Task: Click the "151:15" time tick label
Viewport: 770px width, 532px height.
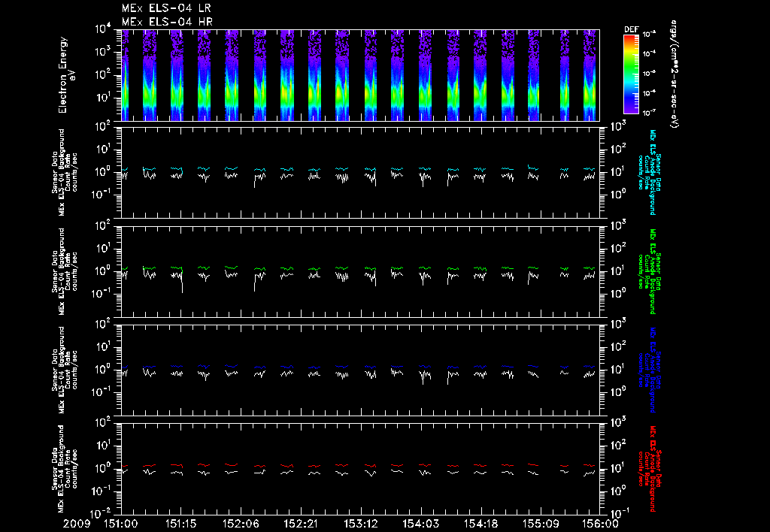Action: click(181, 524)
